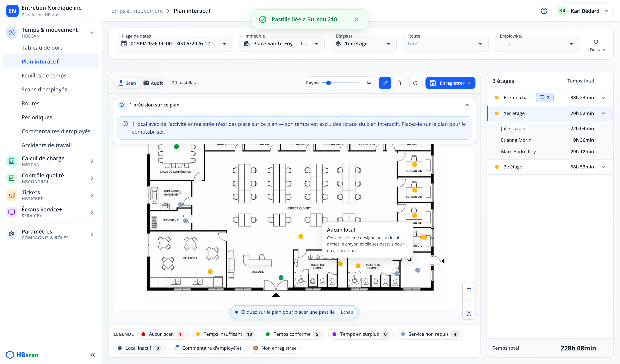Open the Rez-de-chaussée comments badge showing 2

[545, 98]
